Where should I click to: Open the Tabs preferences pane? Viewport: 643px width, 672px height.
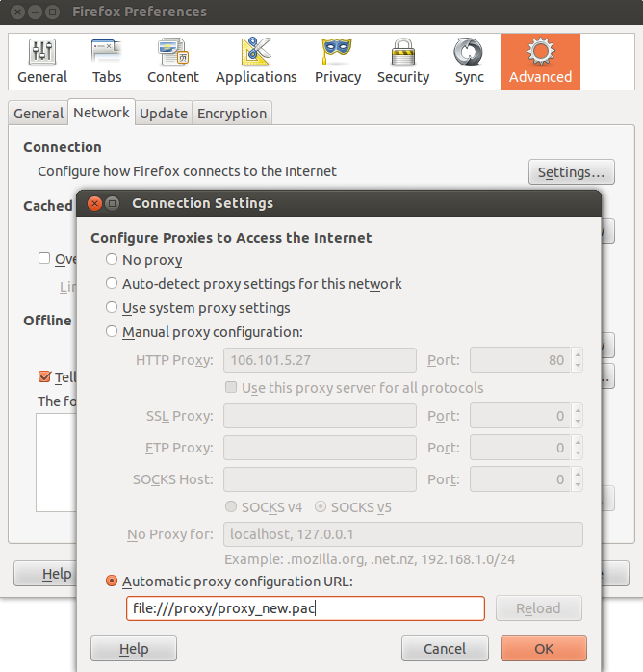107,61
